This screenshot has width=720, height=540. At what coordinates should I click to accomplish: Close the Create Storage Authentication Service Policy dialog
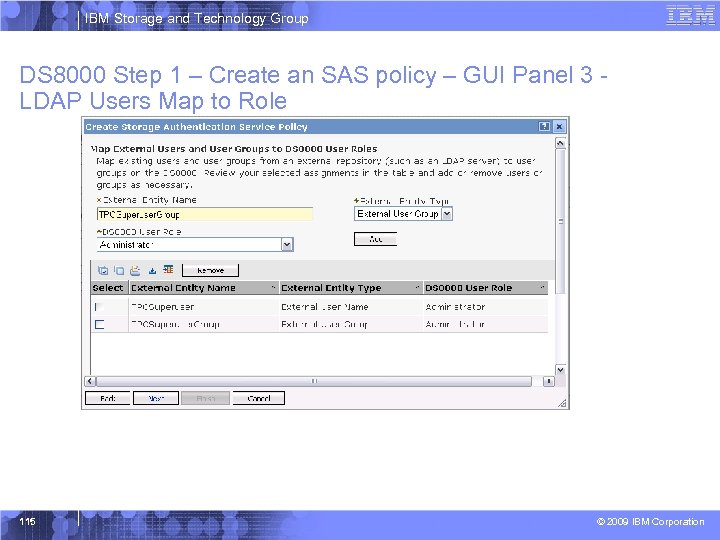click(559, 126)
